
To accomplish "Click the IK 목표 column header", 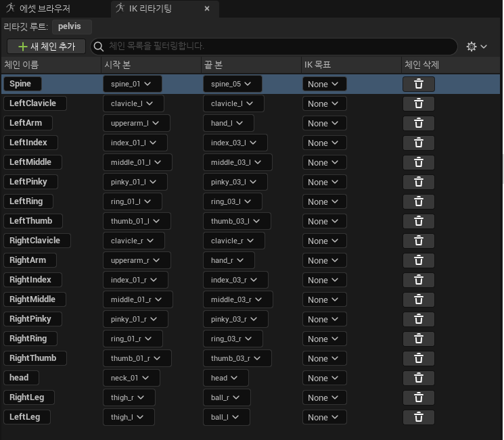I will coord(352,65).
